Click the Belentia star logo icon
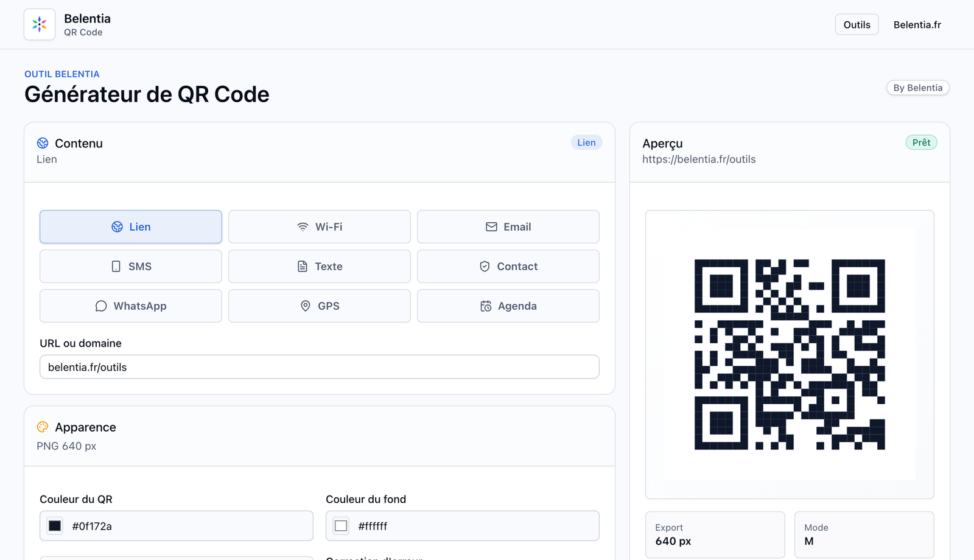 [x=40, y=24]
